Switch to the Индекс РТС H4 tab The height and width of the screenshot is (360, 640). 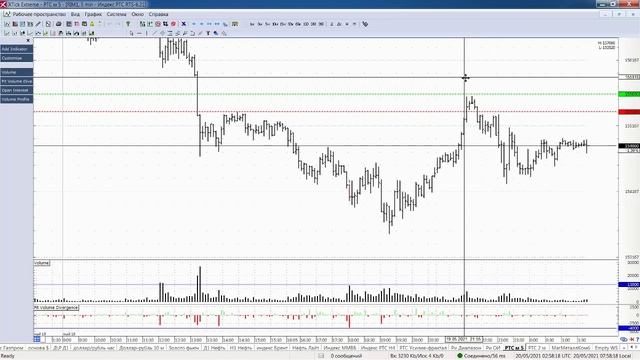pos(378,348)
